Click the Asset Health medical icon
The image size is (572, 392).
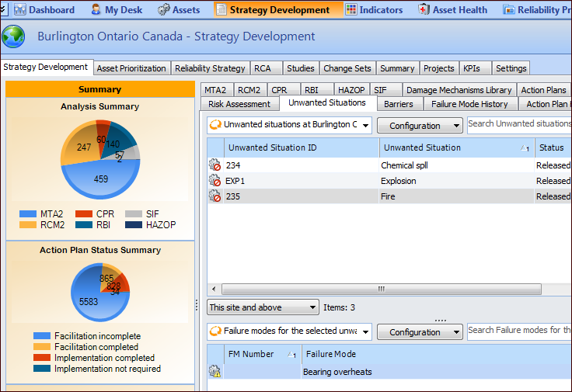424,10
